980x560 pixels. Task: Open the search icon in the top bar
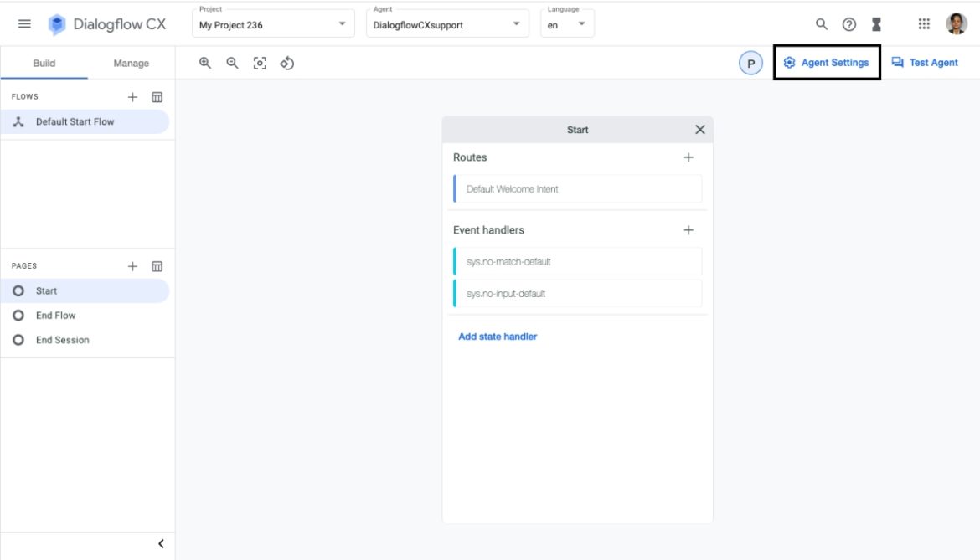click(x=820, y=23)
